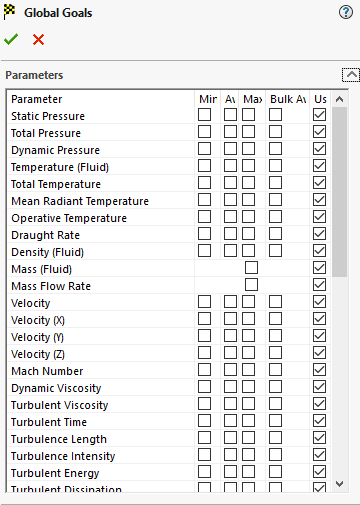Click the scrollbar up arrow

click(x=339, y=99)
